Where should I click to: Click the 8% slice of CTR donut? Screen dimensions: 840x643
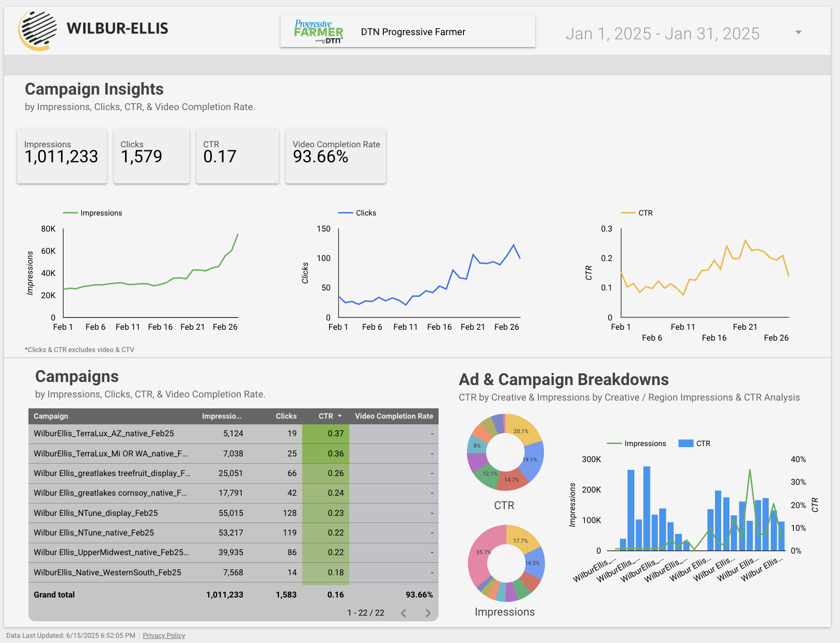[476, 445]
